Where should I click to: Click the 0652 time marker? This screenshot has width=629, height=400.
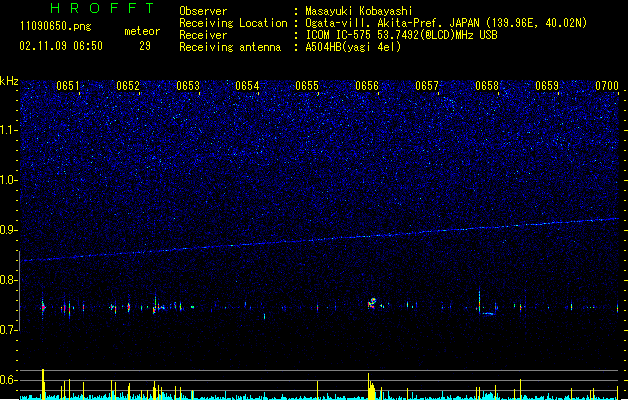(x=128, y=86)
